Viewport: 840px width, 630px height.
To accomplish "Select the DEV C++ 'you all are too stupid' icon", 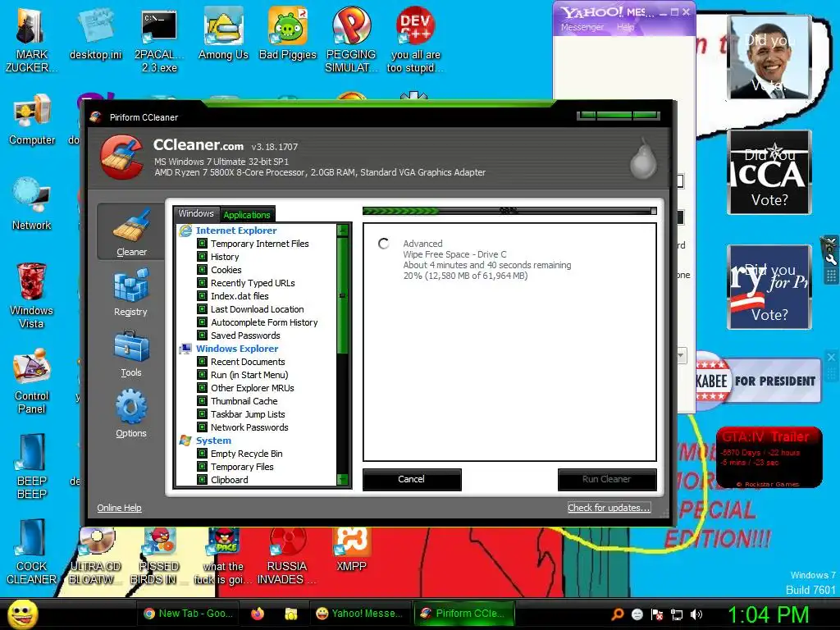I will 416,39.
